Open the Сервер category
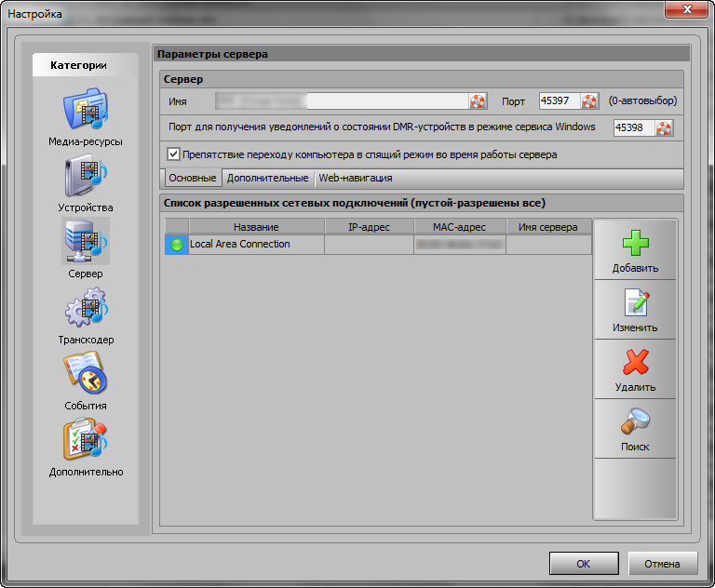 [x=86, y=242]
